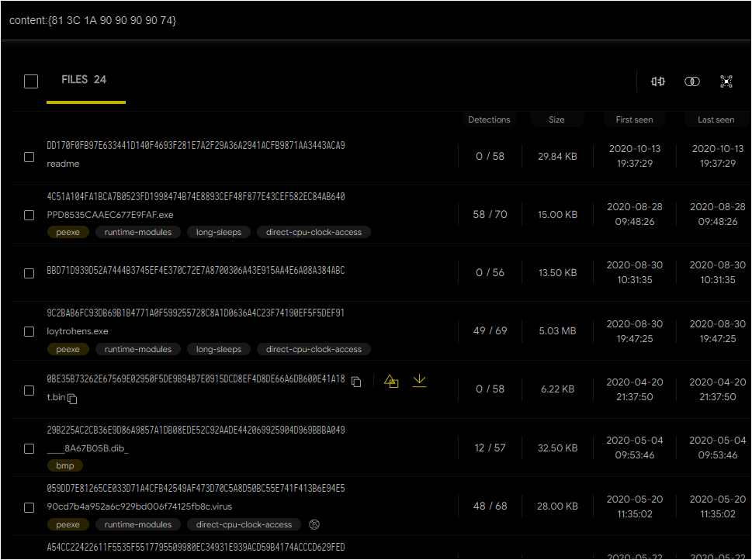
Task: Click the 90cd7b4a952a6c929bd006f74125fb8c.virus filename
Action: click(139, 506)
